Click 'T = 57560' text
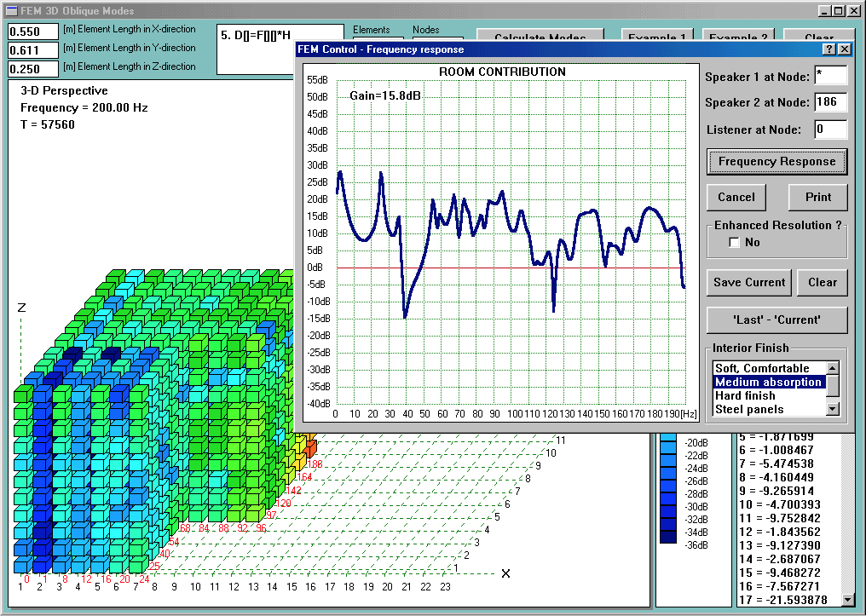 click(48, 124)
